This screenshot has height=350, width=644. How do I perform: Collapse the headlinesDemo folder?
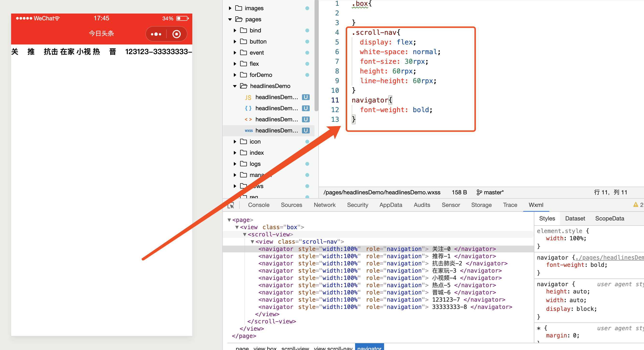(235, 86)
